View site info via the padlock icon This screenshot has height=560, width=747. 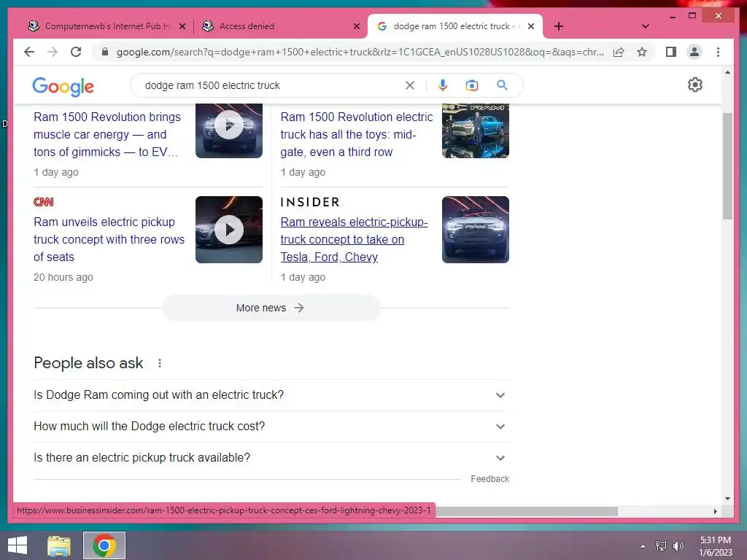[105, 52]
